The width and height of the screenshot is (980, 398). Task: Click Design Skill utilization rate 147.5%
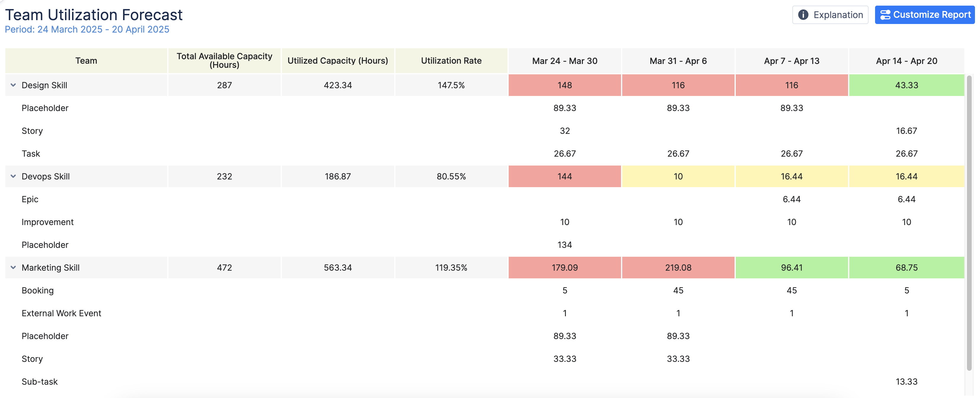[x=451, y=85]
